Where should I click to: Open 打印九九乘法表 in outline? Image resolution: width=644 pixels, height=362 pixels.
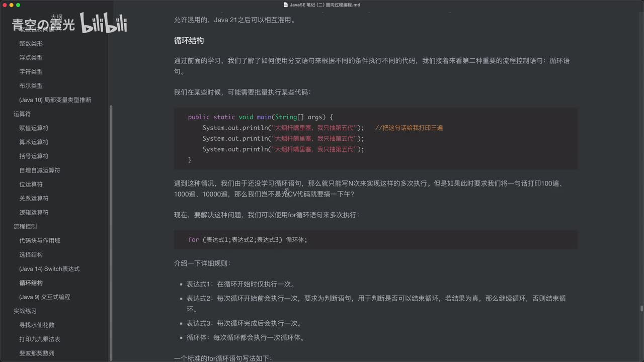click(x=40, y=339)
